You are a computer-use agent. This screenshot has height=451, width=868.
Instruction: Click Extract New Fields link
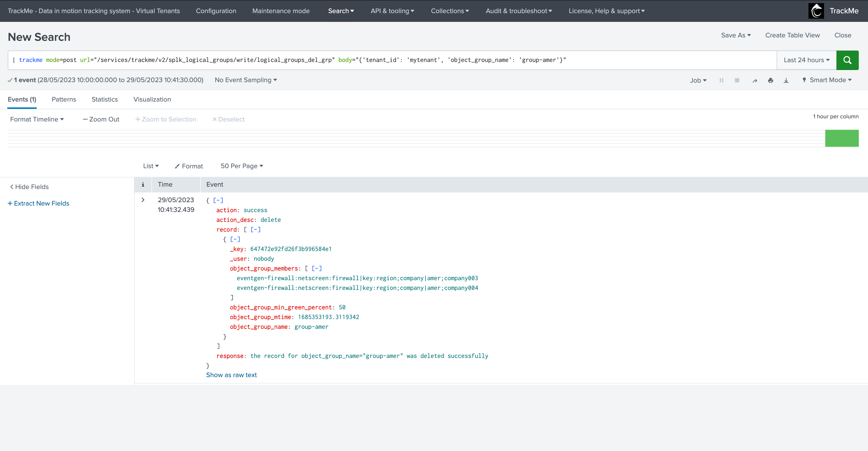tap(38, 203)
